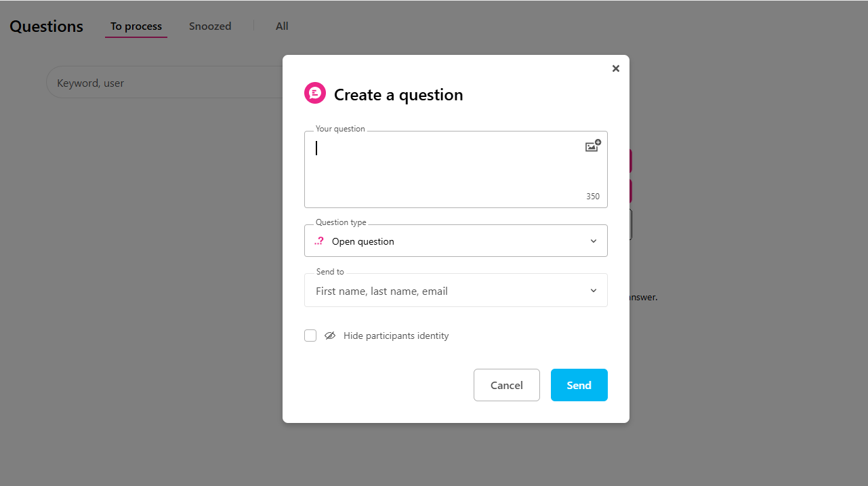Click the Keyword, user search field

coord(163,83)
